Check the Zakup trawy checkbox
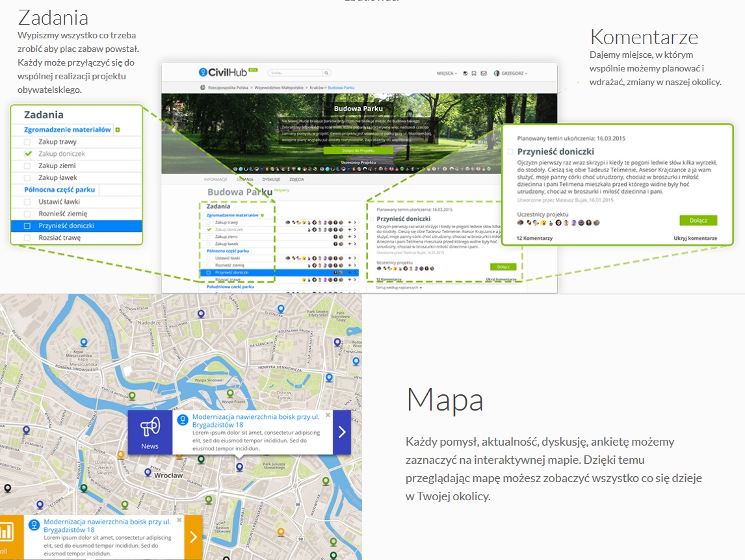The width and height of the screenshot is (745, 560). click(x=27, y=142)
